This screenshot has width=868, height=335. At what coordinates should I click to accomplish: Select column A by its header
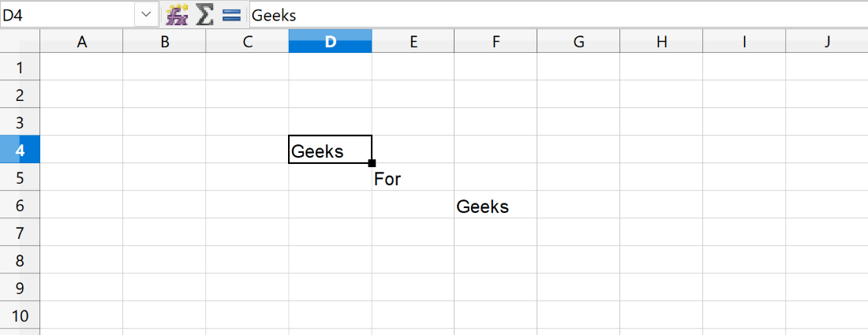point(81,42)
